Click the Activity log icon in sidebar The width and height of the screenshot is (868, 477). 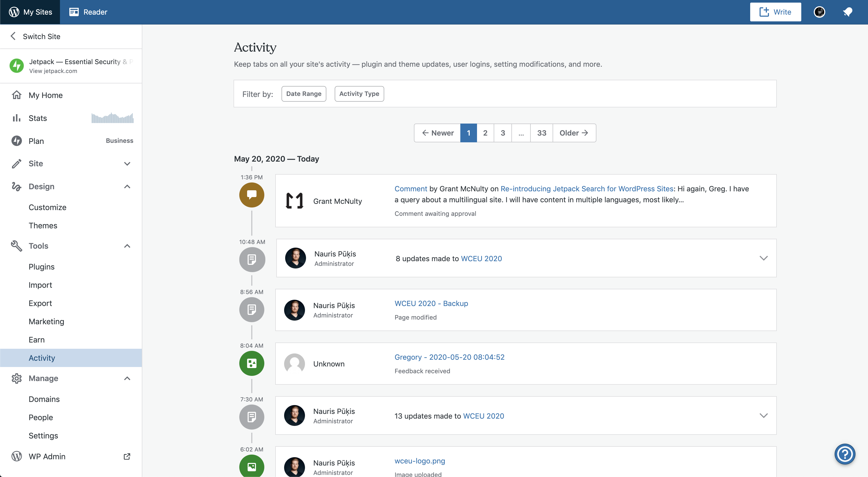click(x=42, y=358)
